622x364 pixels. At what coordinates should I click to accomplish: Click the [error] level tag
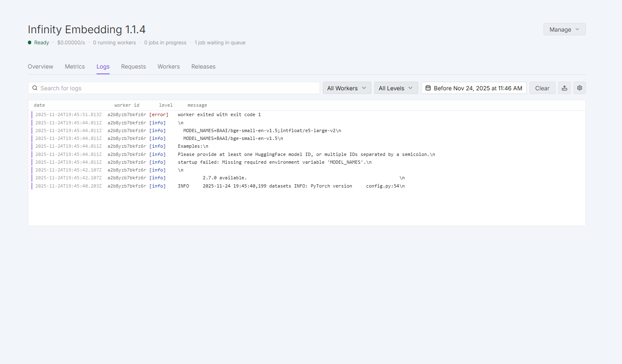point(159,114)
